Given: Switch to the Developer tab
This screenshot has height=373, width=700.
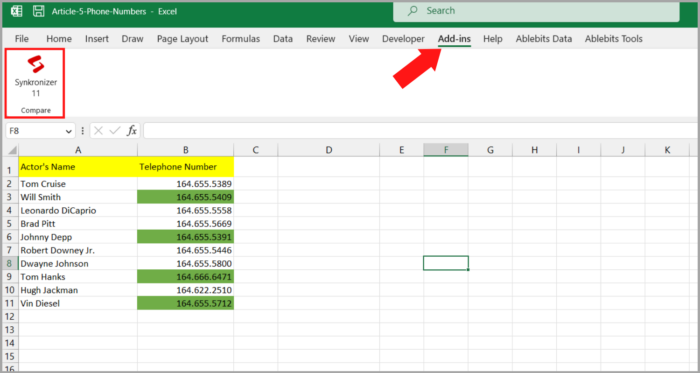Looking at the screenshot, I should tap(403, 39).
